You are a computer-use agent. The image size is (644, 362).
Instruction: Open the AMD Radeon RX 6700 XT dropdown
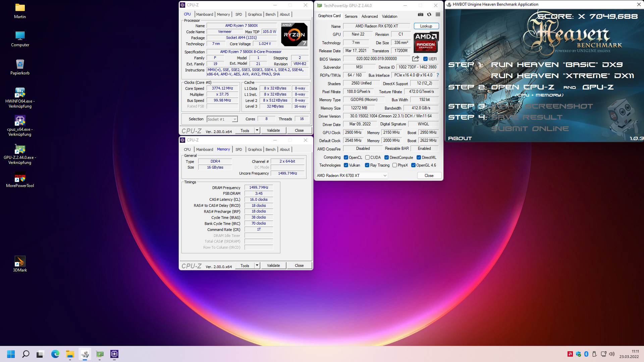pyautogui.click(x=352, y=176)
